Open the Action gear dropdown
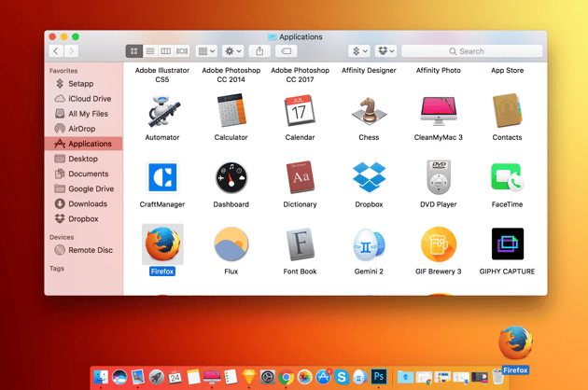The height and width of the screenshot is (390, 588). tap(233, 51)
